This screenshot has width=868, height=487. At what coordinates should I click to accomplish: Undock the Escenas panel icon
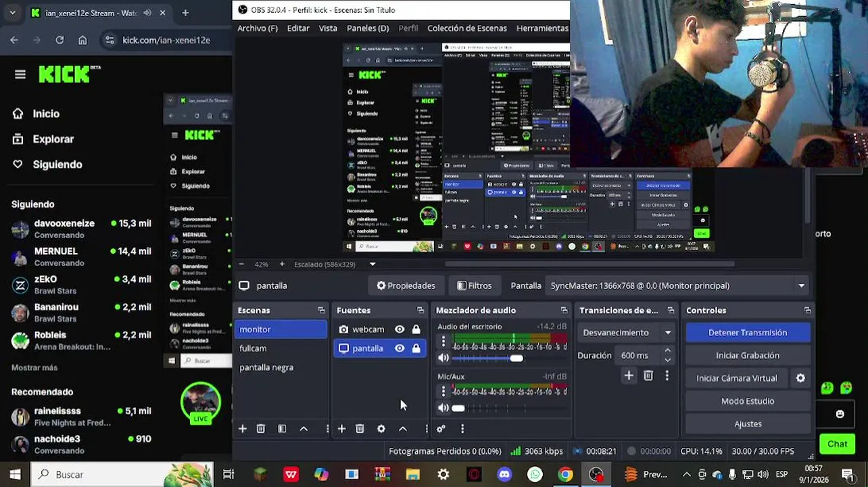(321, 310)
